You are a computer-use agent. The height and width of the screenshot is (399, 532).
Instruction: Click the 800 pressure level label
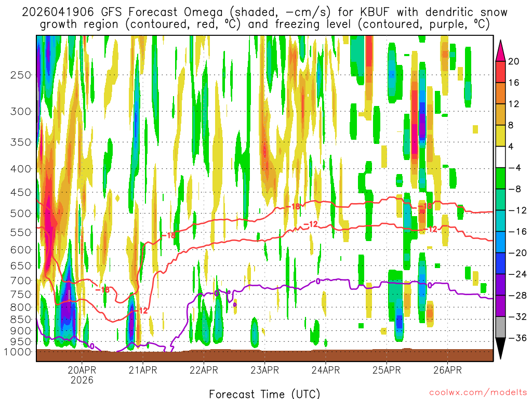(21, 307)
